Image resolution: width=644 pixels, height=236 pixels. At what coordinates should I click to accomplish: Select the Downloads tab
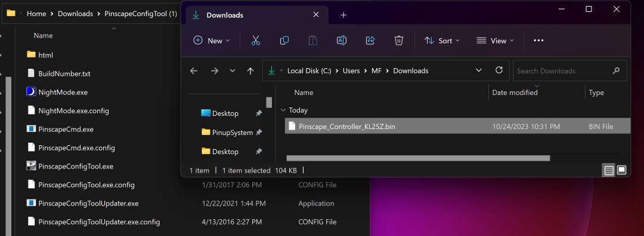(x=256, y=16)
